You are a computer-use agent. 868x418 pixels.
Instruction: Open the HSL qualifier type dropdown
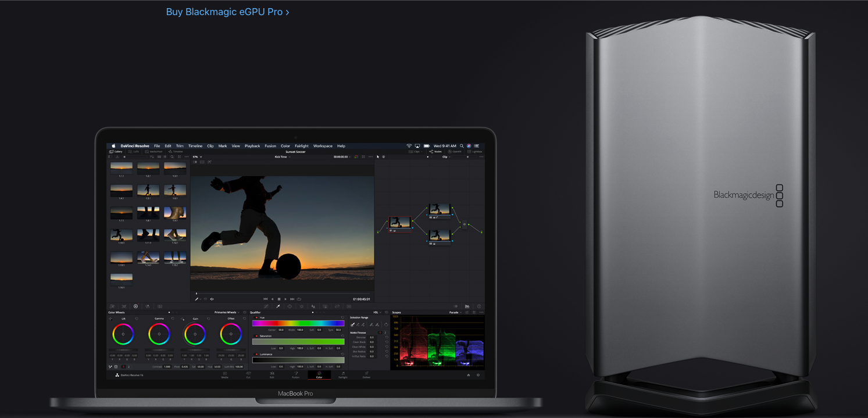[378, 312]
